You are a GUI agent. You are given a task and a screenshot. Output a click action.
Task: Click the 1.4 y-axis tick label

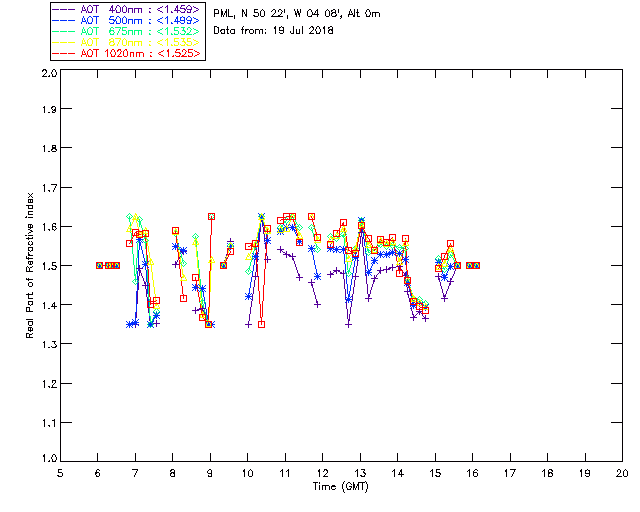49,305
